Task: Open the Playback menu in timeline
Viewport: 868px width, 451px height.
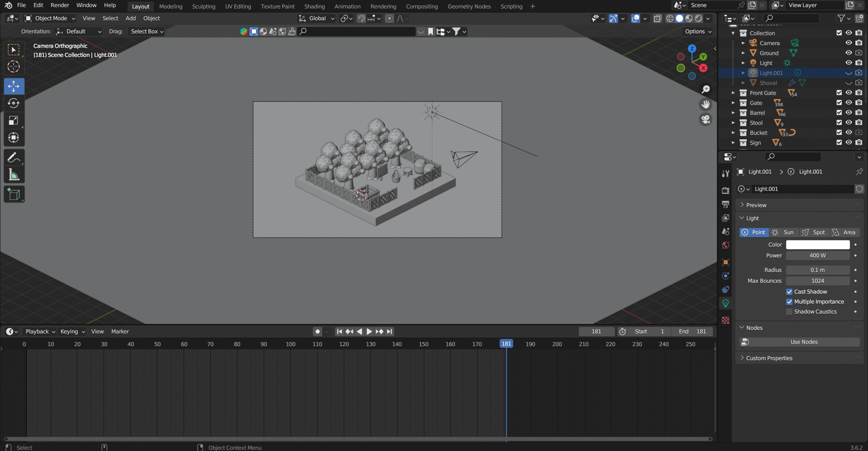Action: coord(40,332)
